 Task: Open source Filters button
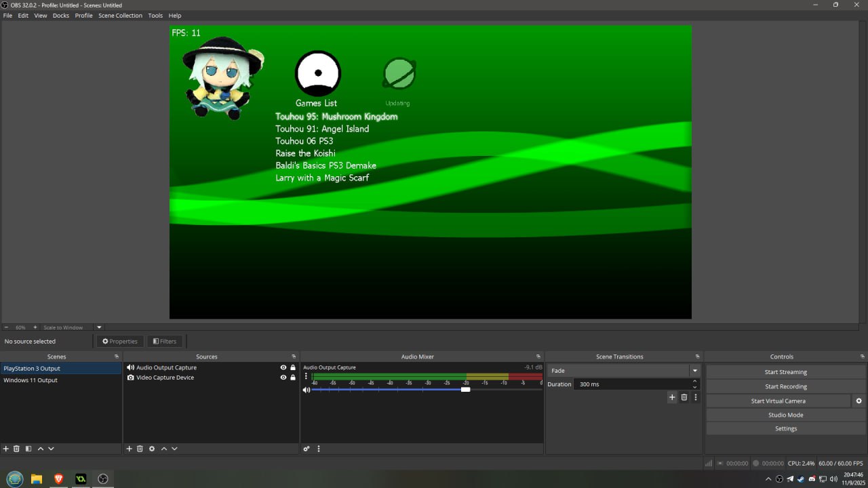click(x=165, y=342)
